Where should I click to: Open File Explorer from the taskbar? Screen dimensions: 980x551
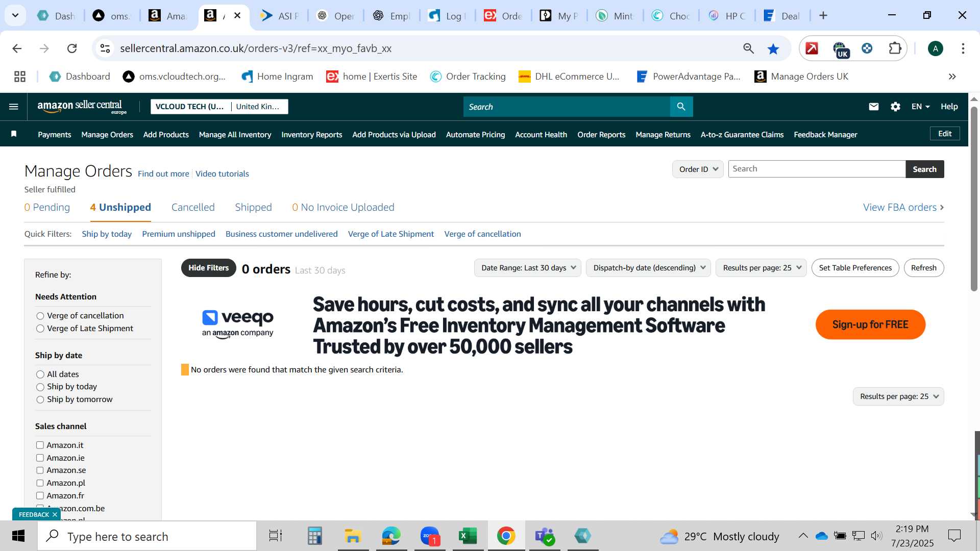click(x=353, y=536)
